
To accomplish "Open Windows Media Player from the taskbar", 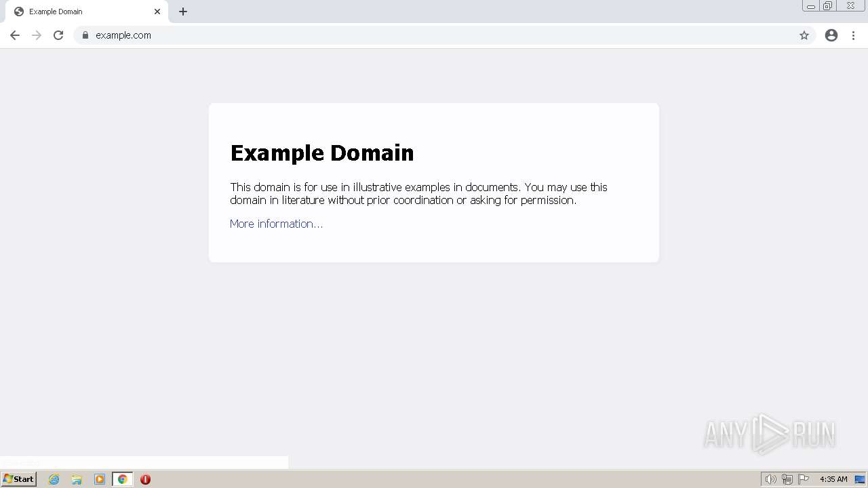I will click(100, 479).
